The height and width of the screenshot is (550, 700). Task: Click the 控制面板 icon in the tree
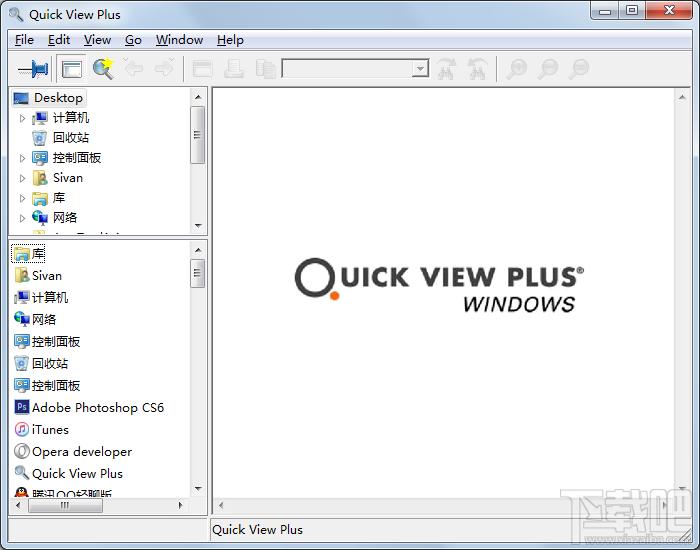(x=40, y=158)
